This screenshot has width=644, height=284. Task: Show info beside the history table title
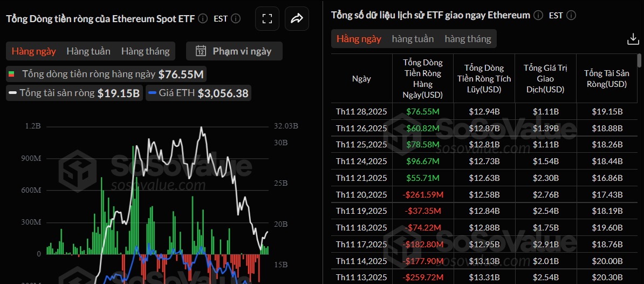(x=538, y=16)
